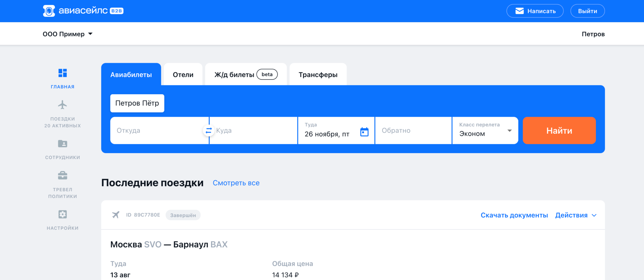Click the Москва SVO — Барнаул BAX route
Viewport: 644px width, 280px height.
(x=169, y=244)
